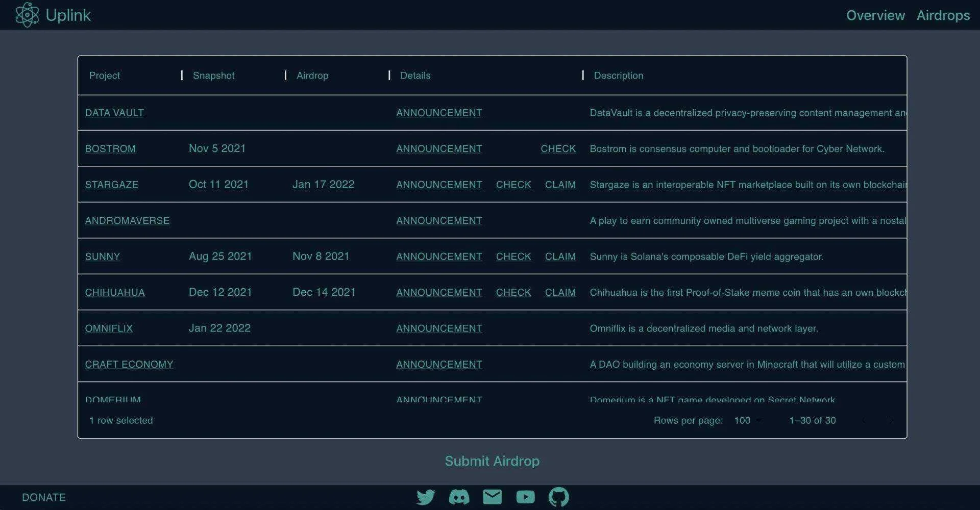Open the Stargaze ANNOUNCEMENT link
The width and height of the screenshot is (980, 510).
(x=439, y=185)
